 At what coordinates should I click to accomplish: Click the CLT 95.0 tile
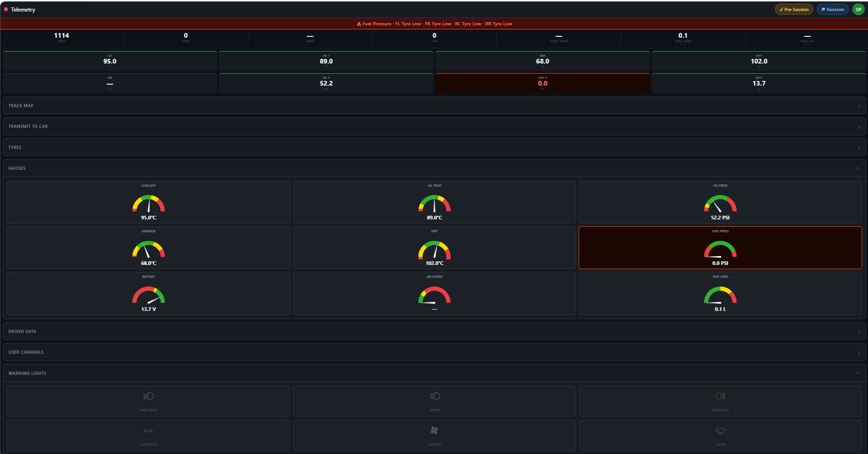[110, 61]
